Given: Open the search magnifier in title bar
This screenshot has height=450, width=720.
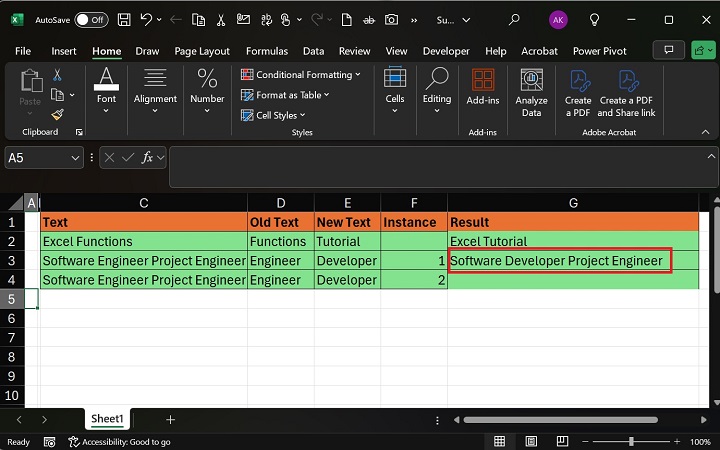Looking at the screenshot, I should (514, 19).
